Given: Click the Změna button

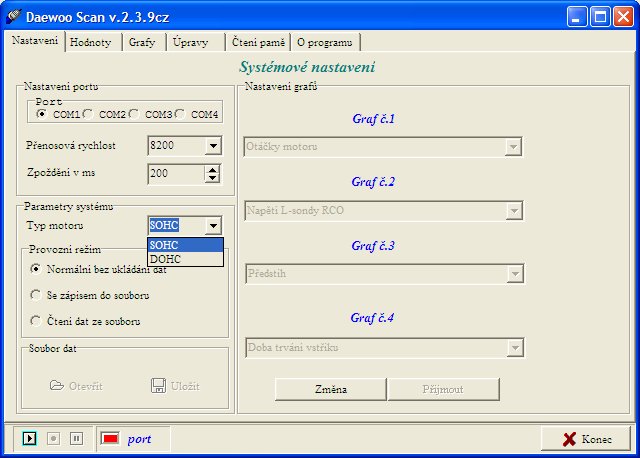Looking at the screenshot, I should coord(331,389).
